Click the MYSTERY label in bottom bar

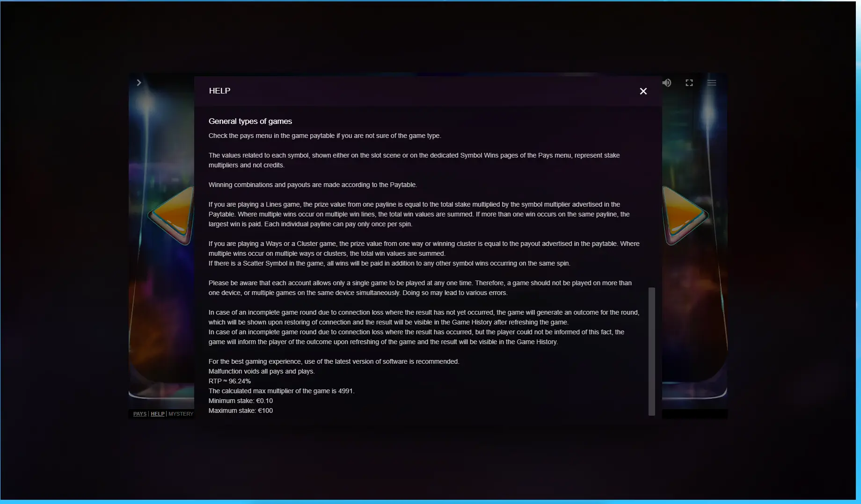[181, 414]
